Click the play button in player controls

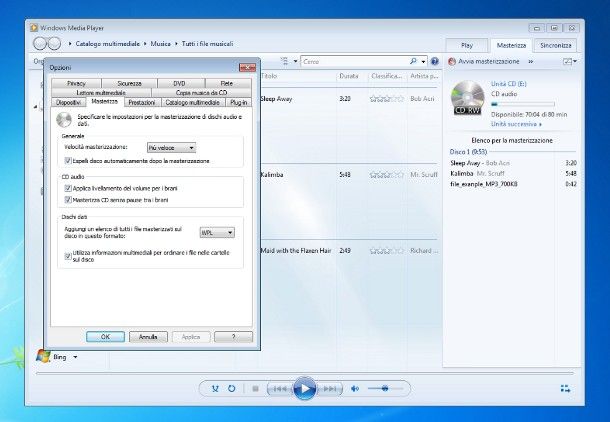click(x=304, y=388)
